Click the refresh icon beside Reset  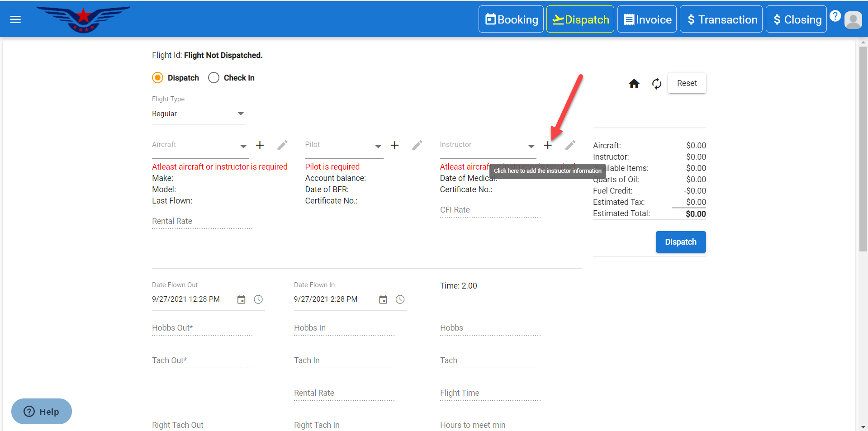click(x=656, y=84)
